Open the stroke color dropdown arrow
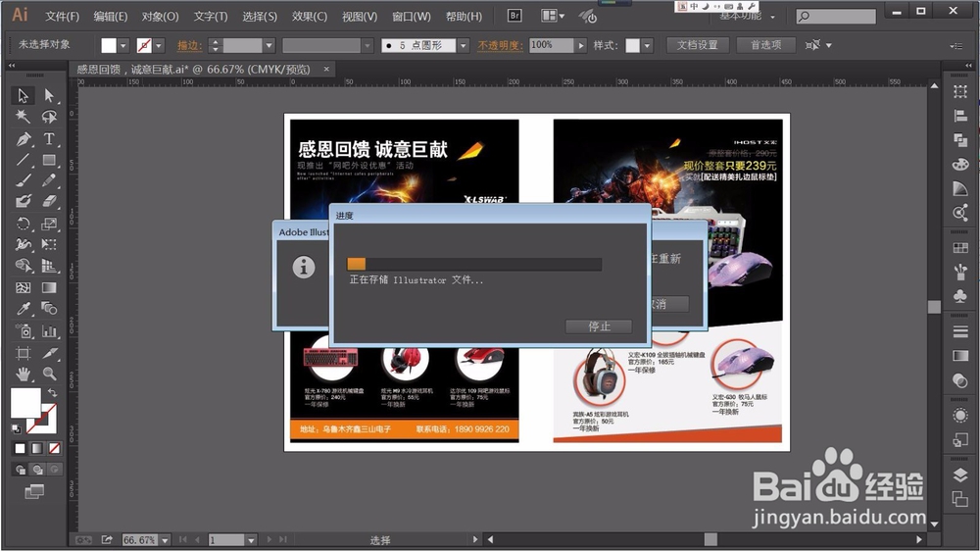 pyautogui.click(x=159, y=46)
